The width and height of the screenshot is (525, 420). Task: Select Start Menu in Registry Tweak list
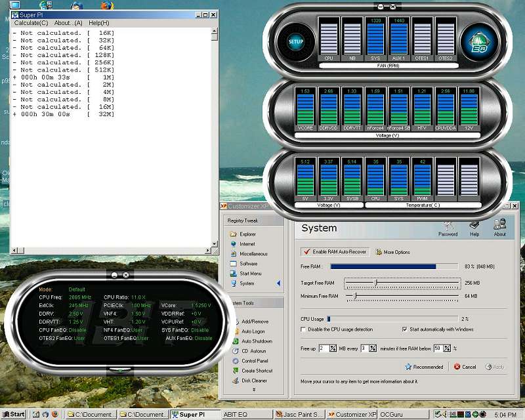click(x=245, y=273)
